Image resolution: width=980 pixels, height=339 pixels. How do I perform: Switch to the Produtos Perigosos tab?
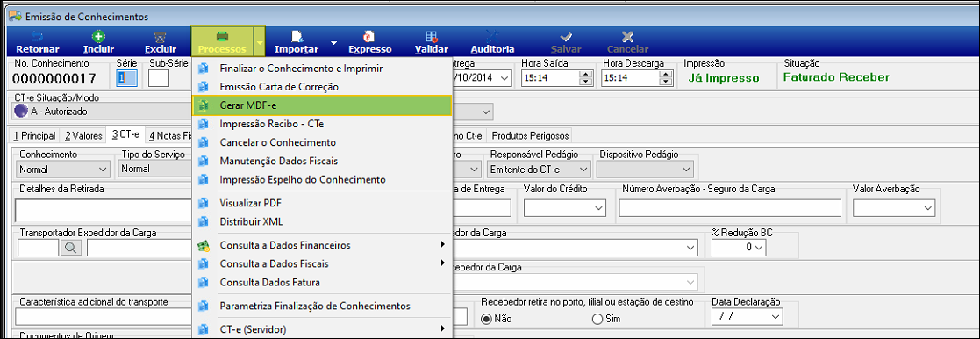click(530, 136)
